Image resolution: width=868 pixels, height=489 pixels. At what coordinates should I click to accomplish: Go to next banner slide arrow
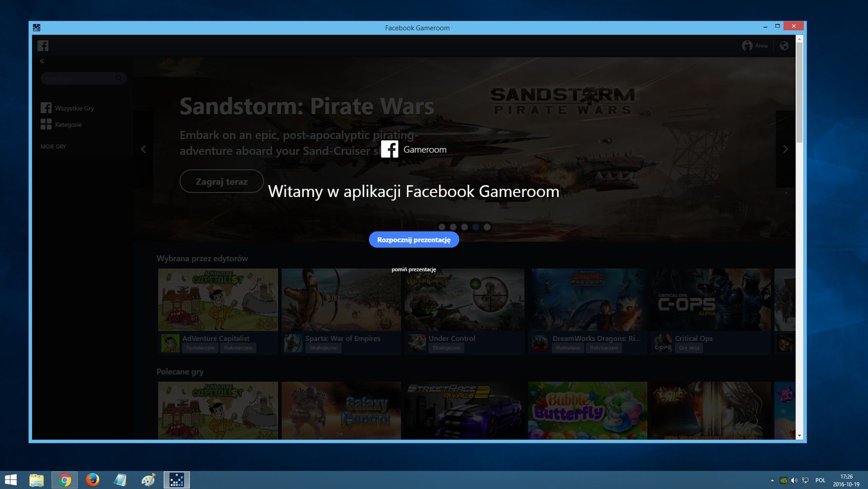click(785, 149)
